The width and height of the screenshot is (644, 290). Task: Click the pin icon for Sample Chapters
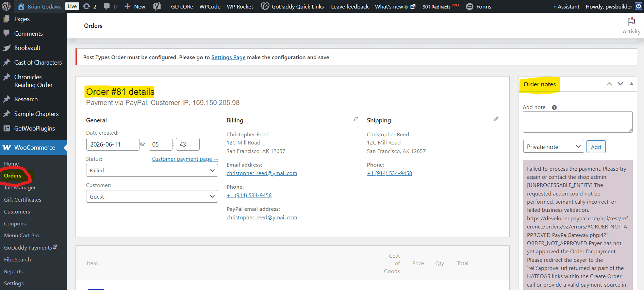[x=6, y=114]
